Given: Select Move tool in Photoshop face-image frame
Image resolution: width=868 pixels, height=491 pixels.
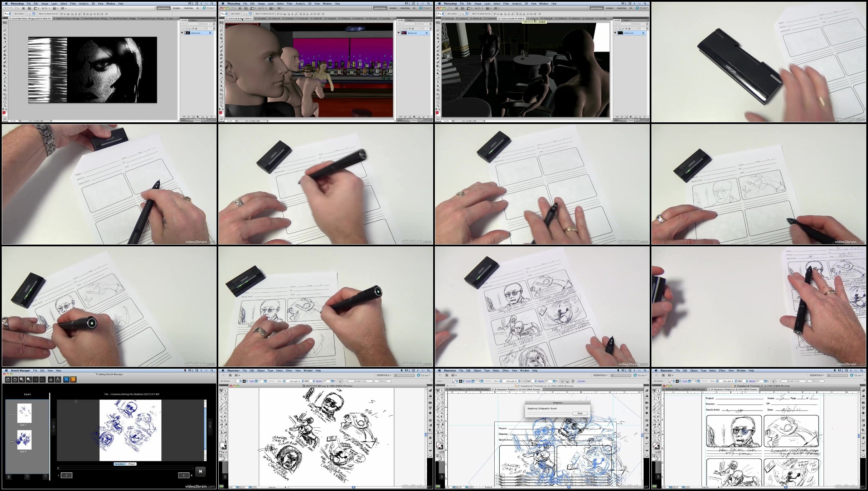Looking at the screenshot, I should (5, 23).
